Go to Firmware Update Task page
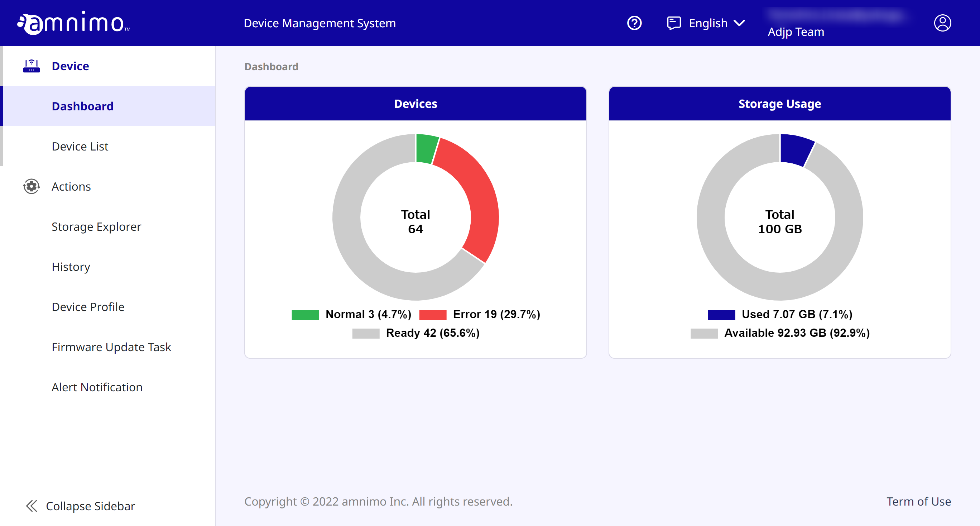 pos(111,347)
